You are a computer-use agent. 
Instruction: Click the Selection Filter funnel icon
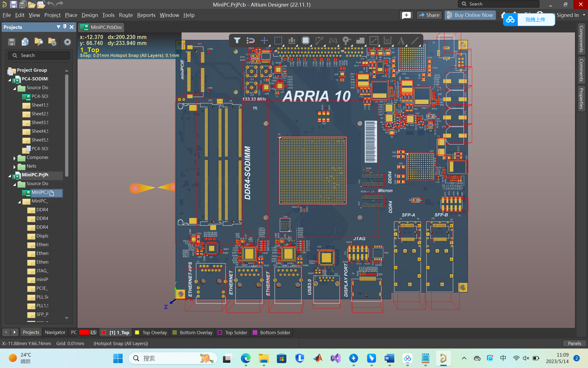coord(237,41)
